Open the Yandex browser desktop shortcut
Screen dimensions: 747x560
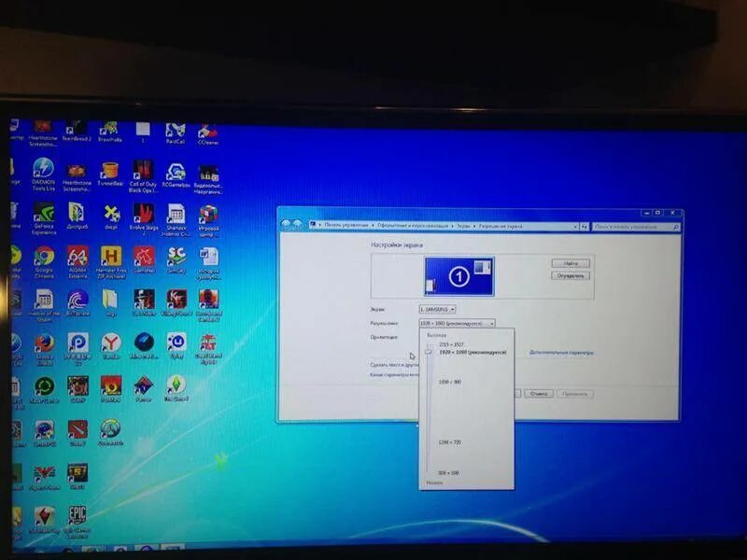coord(110,346)
